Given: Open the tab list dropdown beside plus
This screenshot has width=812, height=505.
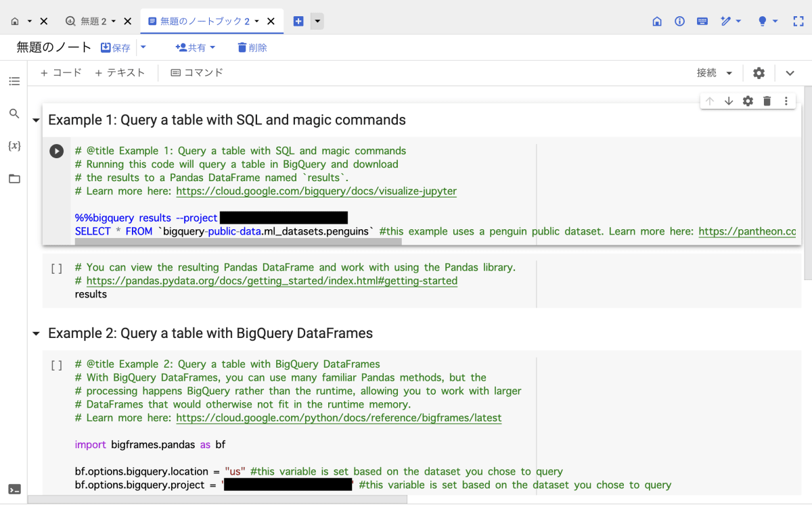Looking at the screenshot, I should pyautogui.click(x=317, y=22).
